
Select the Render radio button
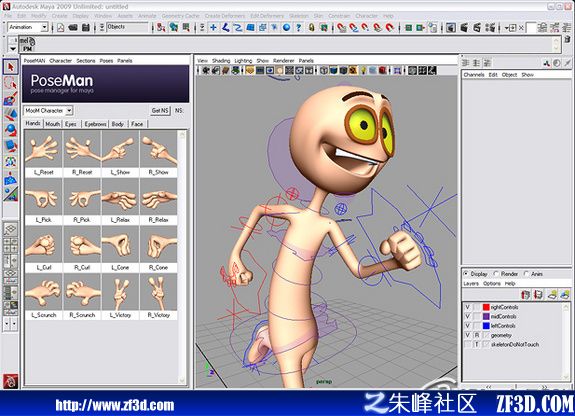(x=497, y=274)
